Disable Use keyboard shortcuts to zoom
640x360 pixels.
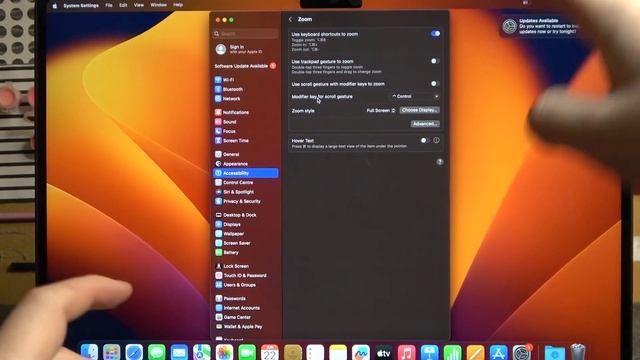[x=435, y=34]
